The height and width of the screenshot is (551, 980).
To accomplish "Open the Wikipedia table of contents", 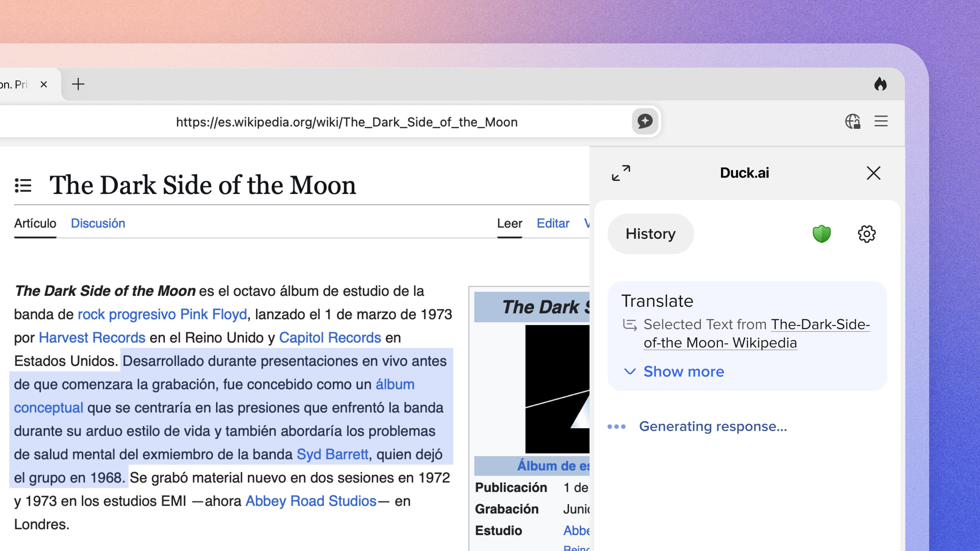I will (23, 185).
